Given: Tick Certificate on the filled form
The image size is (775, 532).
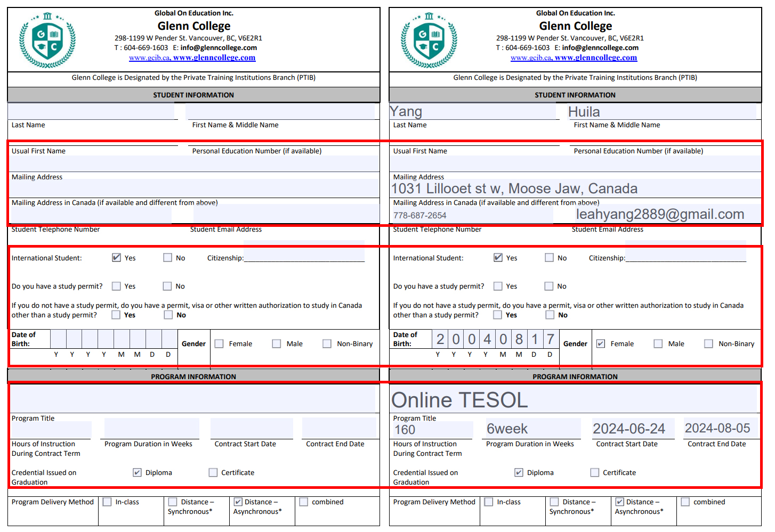Looking at the screenshot, I should point(595,472).
